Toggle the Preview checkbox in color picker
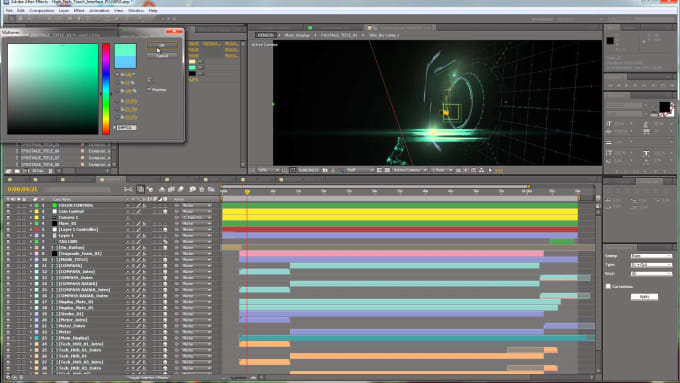Viewport: 680px width, 383px height. click(149, 90)
